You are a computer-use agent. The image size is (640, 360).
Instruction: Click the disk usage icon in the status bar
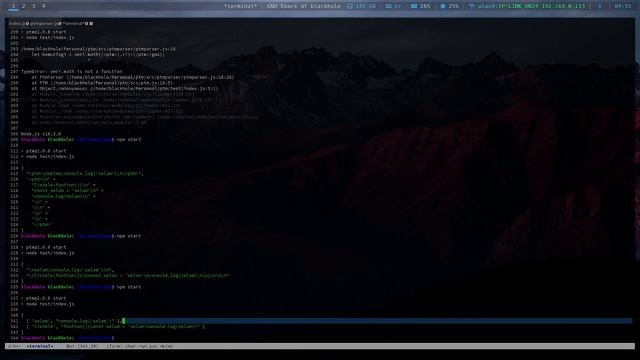pyautogui.click(x=350, y=6)
